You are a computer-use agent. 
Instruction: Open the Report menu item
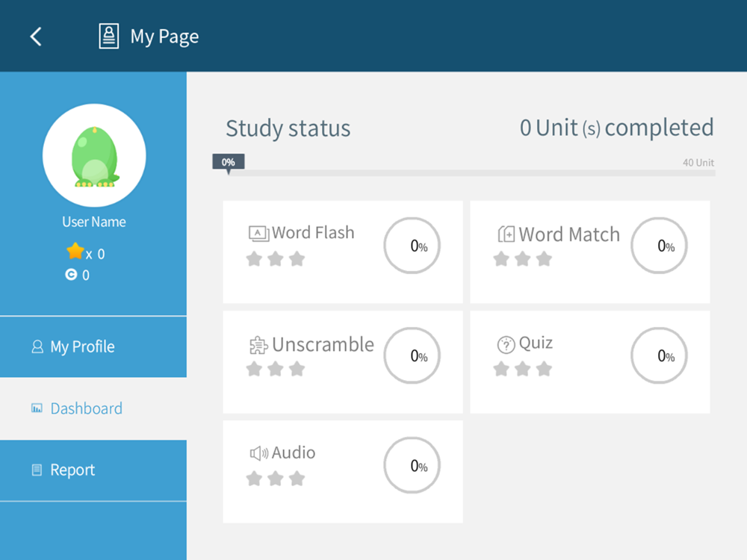click(x=93, y=470)
